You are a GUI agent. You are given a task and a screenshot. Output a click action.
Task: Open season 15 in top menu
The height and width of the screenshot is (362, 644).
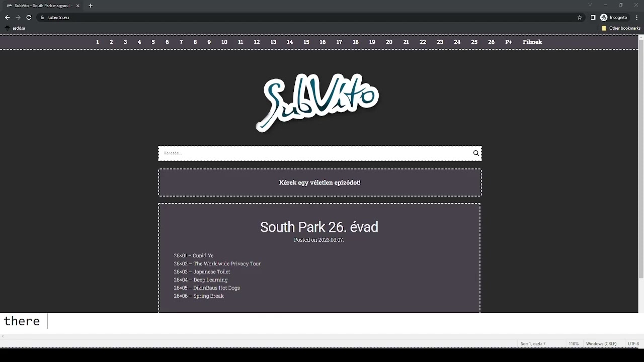(x=306, y=42)
